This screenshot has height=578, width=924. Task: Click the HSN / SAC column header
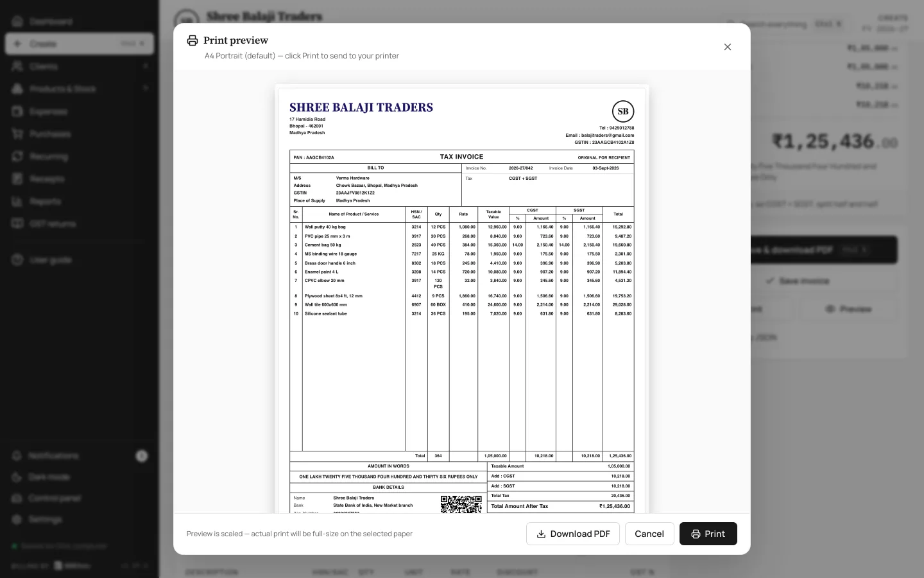click(x=416, y=215)
